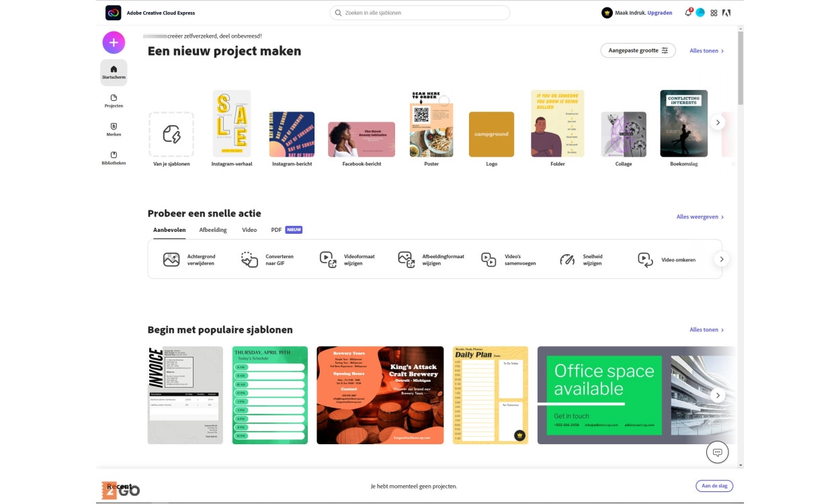Expand popular templates carousel arrow

click(718, 395)
